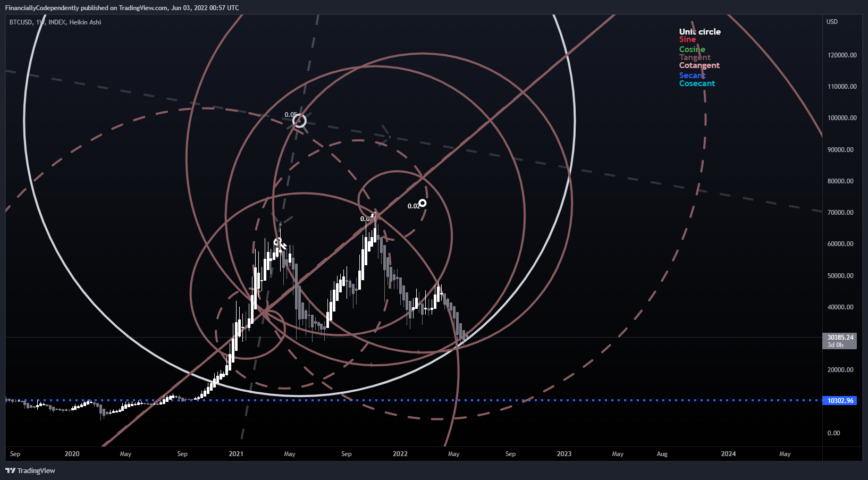868x480 pixels.
Task: Click the 60000.00 price axis label
Action: (840, 244)
